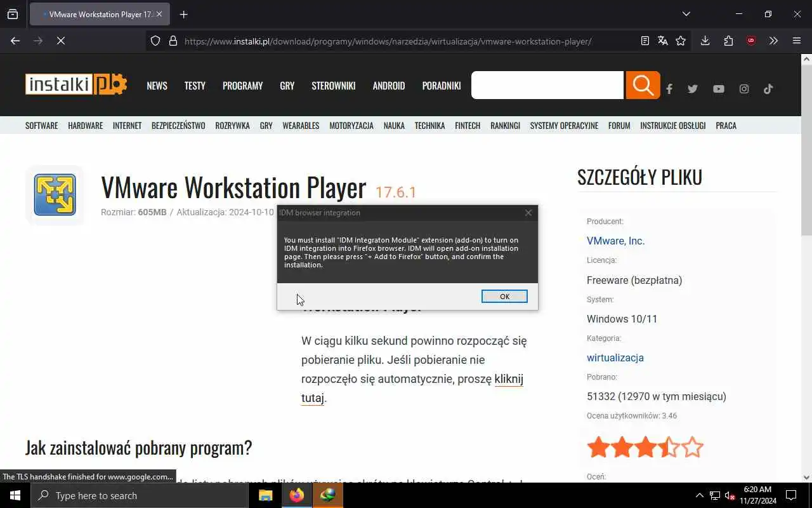The image size is (812, 508).
Task: Toggle reader view icon
Action: 645,41
